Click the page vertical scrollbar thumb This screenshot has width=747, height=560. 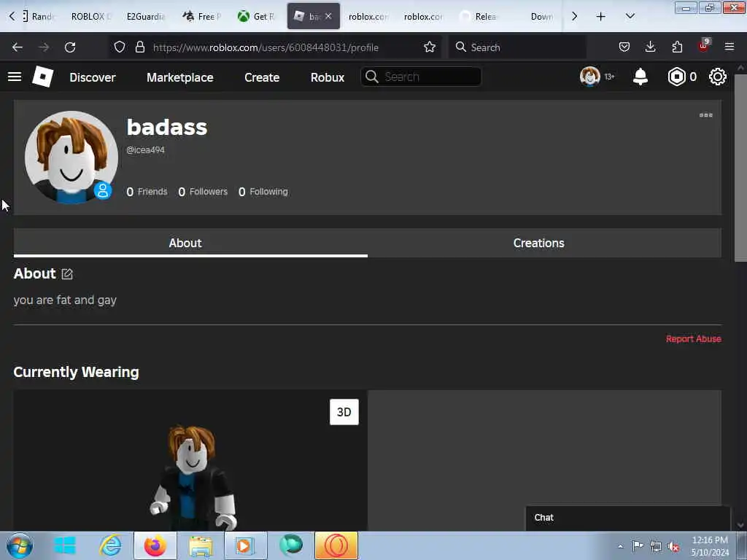pos(740,167)
